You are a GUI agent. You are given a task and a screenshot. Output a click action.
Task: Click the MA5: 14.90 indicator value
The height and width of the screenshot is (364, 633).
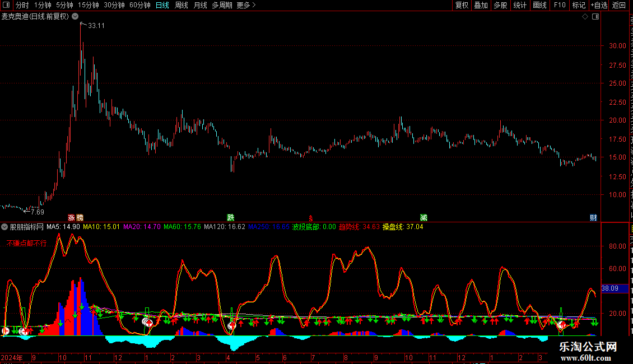[x=63, y=227]
